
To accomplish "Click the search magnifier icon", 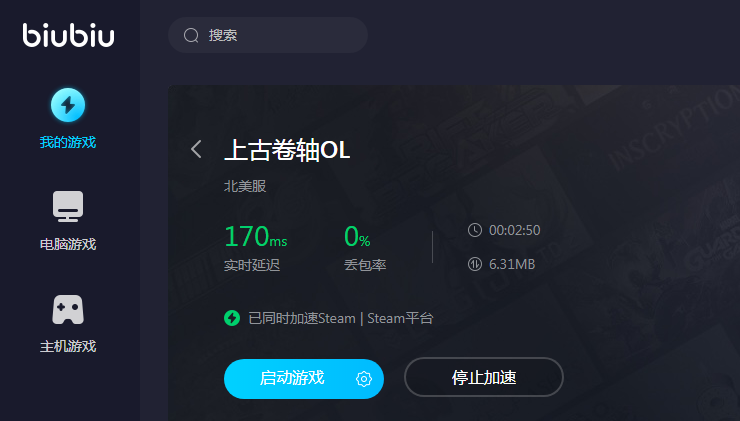I will point(191,35).
